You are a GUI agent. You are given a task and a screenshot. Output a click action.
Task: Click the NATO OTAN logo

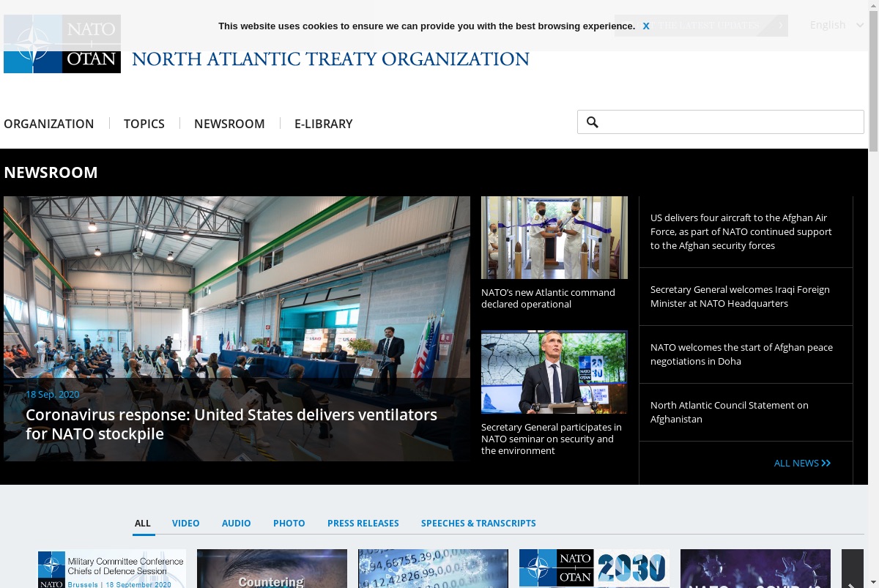[62, 44]
